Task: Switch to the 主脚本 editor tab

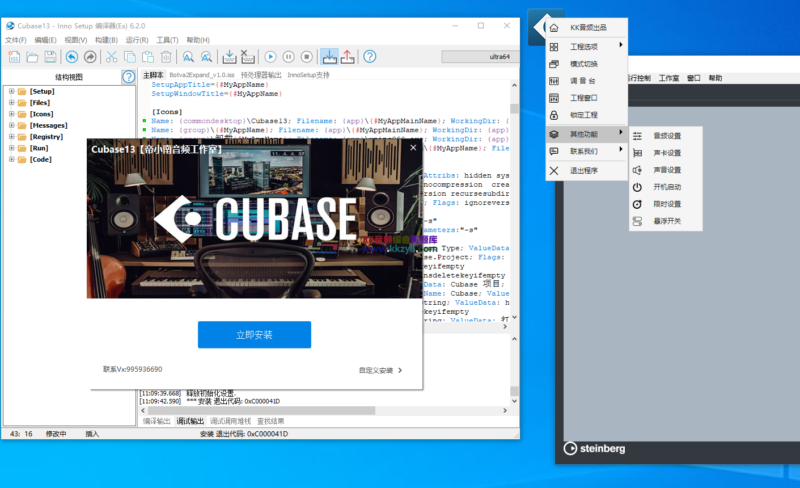Action: click(153, 75)
